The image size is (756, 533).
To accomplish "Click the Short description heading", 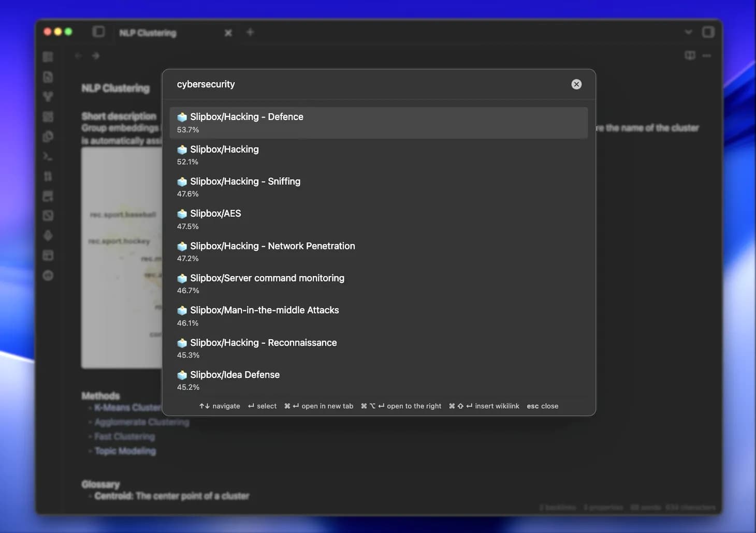I will click(x=119, y=116).
